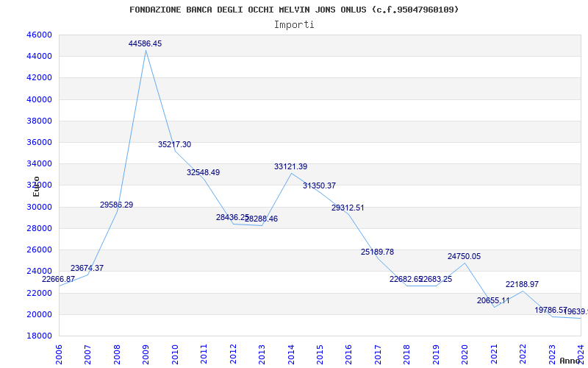Click the y-axis value 42000
588x368 pixels.
(39, 78)
